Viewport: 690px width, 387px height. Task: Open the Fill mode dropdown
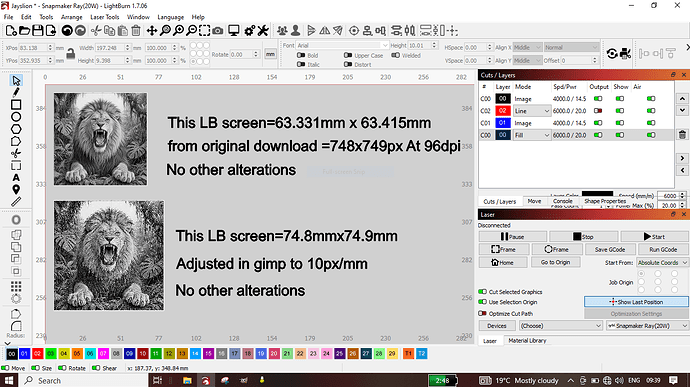(x=532, y=135)
